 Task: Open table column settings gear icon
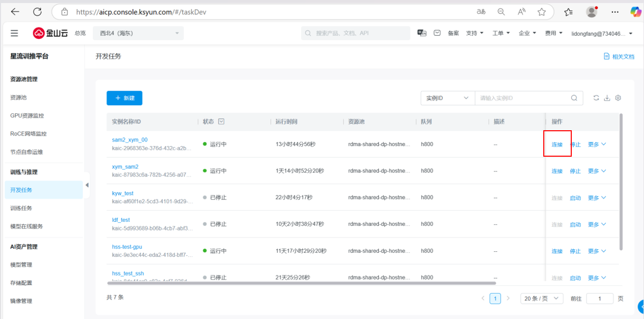point(618,98)
